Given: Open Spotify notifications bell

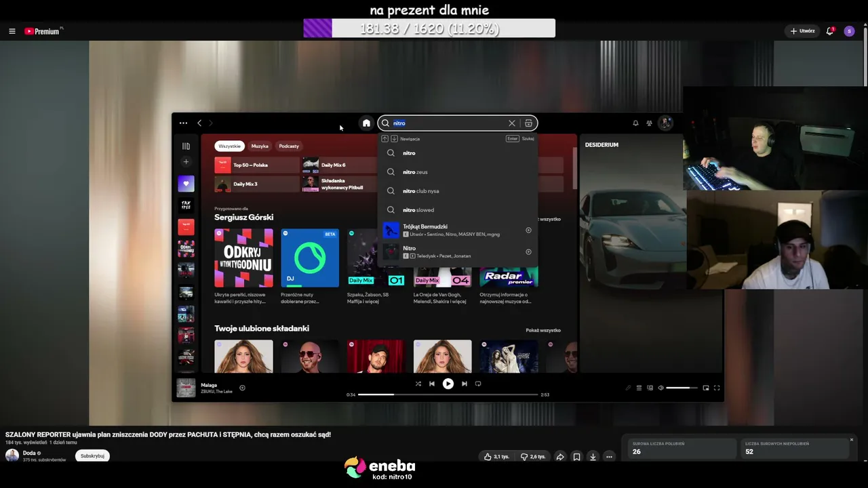Looking at the screenshot, I should point(635,123).
